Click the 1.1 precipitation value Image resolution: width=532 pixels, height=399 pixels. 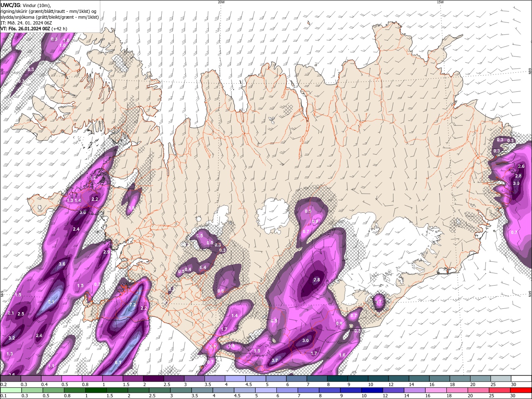click(x=52, y=366)
